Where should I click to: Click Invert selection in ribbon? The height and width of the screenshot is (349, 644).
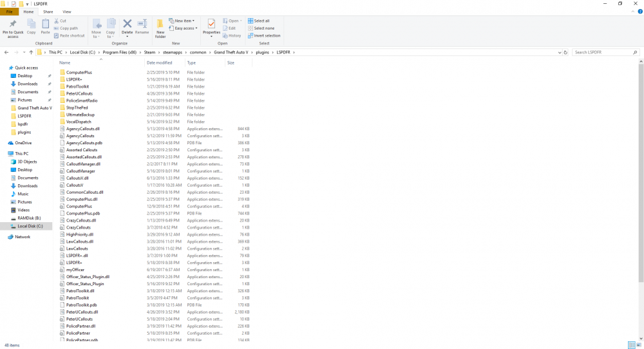coord(264,35)
